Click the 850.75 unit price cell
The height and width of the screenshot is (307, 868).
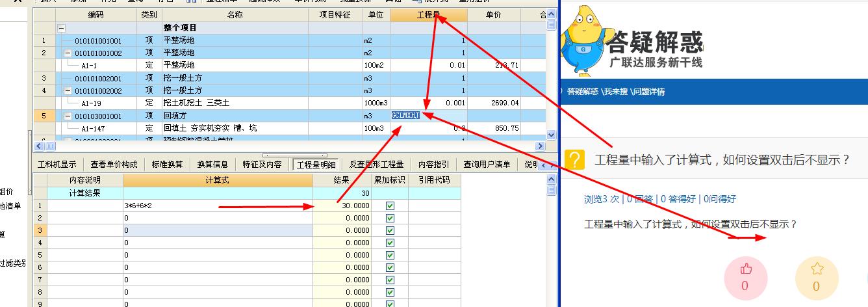point(494,128)
